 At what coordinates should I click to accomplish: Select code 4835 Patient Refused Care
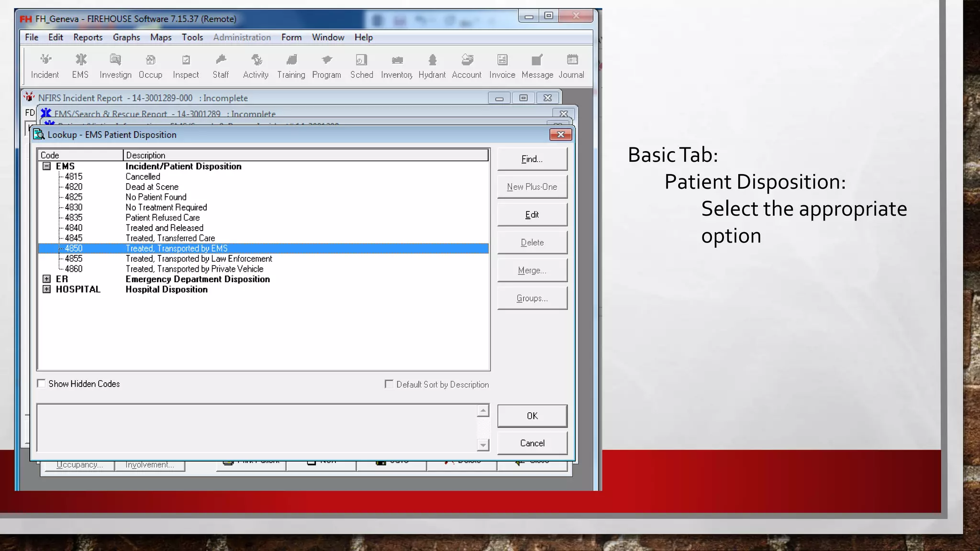[x=263, y=218]
